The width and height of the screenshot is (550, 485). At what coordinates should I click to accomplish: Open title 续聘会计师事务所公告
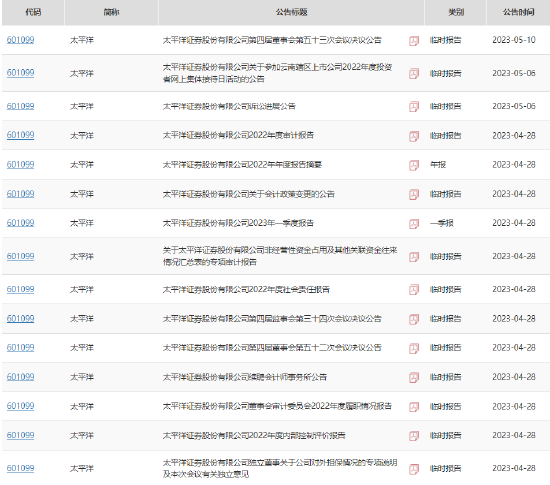click(244, 377)
